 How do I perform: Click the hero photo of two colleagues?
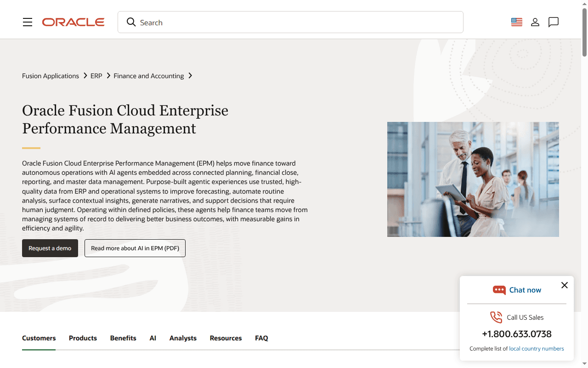click(473, 179)
